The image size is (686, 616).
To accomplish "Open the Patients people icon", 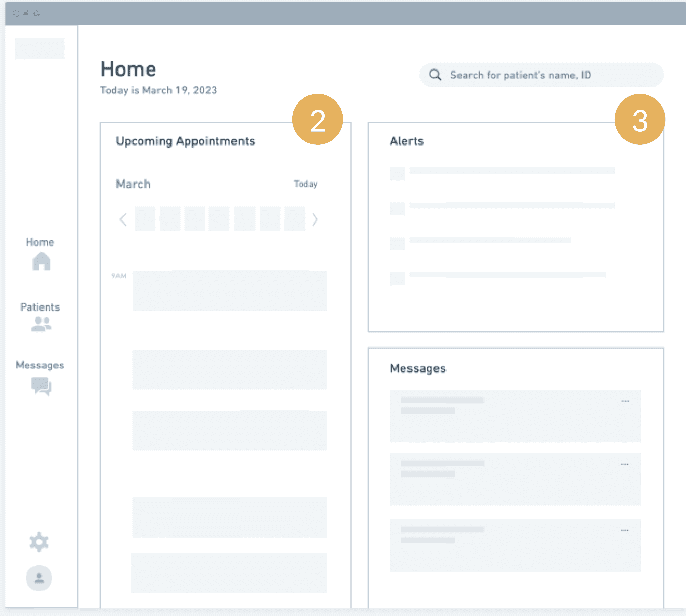I will 41,324.
